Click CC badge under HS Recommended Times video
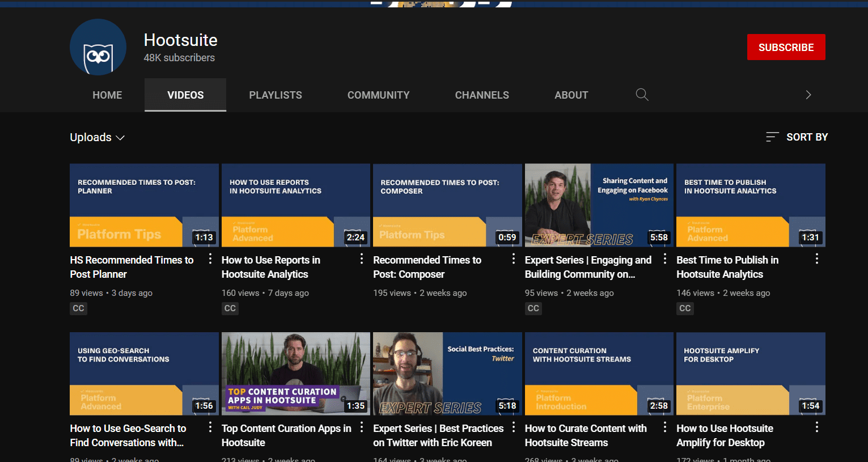 (x=78, y=308)
